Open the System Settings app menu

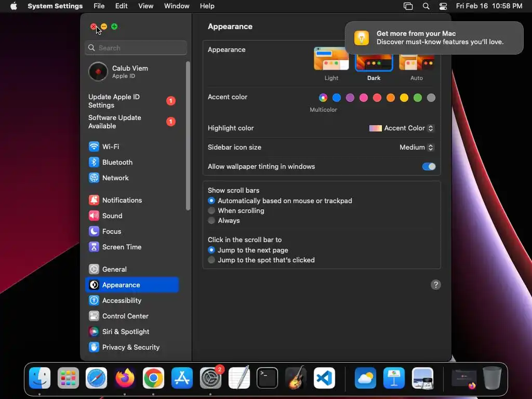(x=55, y=6)
